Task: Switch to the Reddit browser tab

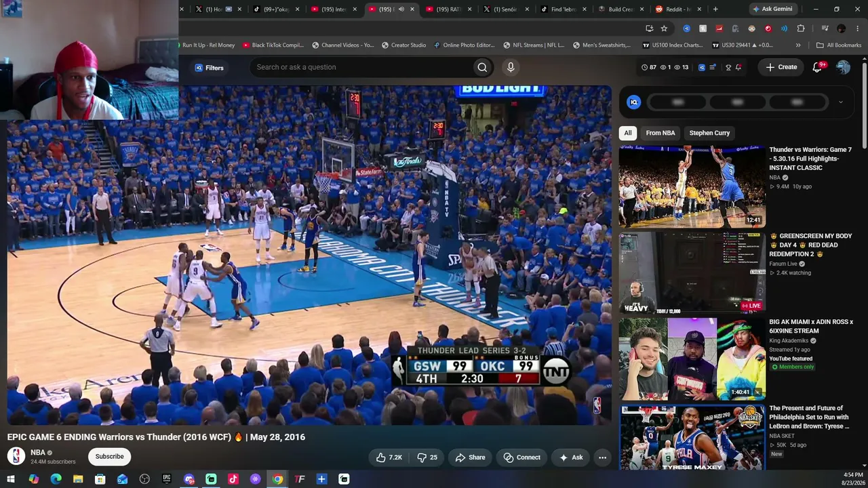Action: (678, 9)
